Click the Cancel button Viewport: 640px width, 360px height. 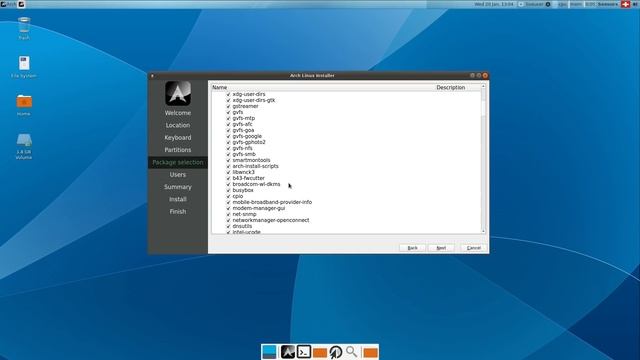[473, 248]
